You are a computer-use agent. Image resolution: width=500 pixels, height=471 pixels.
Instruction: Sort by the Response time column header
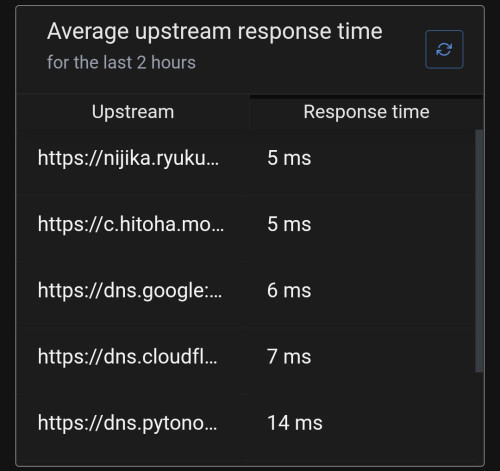coord(366,112)
